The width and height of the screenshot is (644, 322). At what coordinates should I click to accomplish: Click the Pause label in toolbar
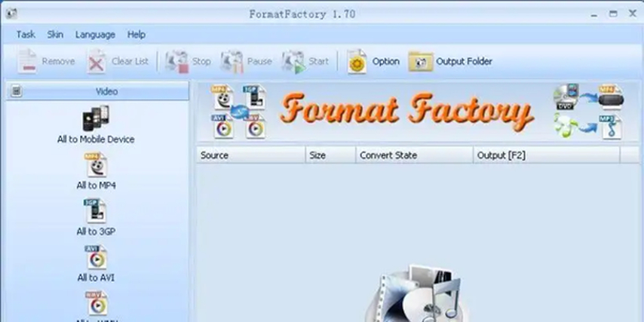[x=259, y=62]
